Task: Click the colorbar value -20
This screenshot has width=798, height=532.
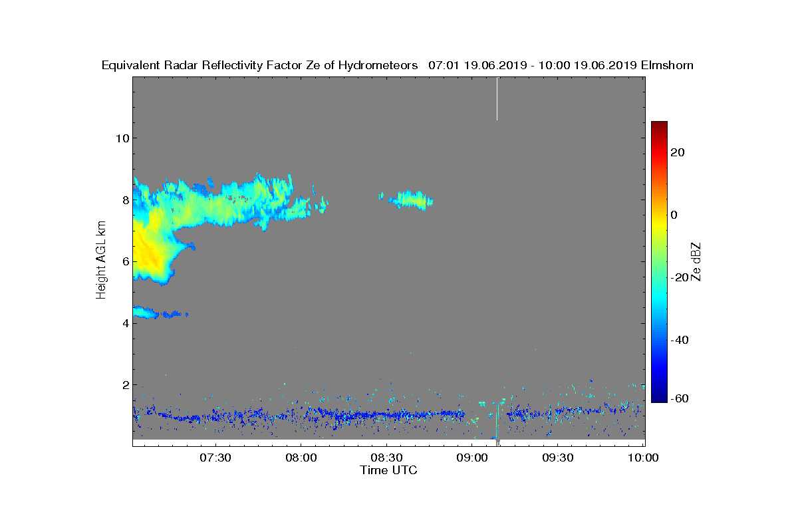Action: [681, 277]
